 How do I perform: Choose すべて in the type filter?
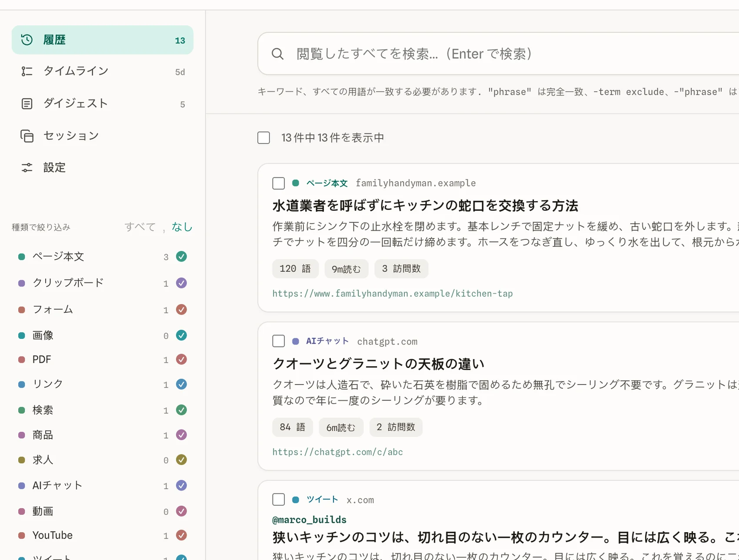tap(140, 227)
